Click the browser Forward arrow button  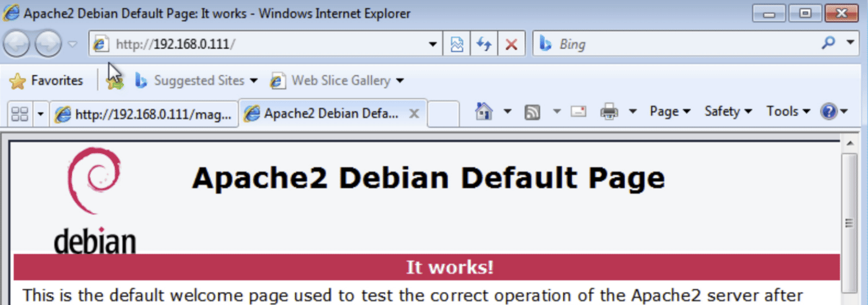pyautogui.click(x=48, y=44)
